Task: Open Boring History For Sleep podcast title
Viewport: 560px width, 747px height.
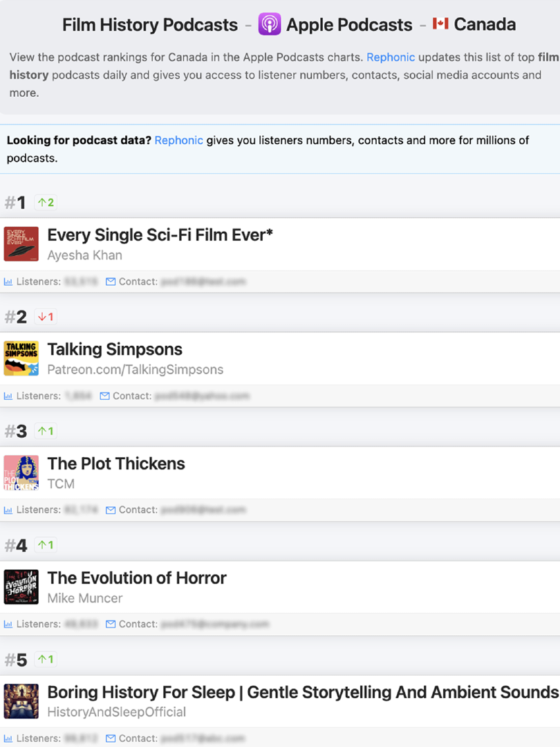Action: pos(303,692)
